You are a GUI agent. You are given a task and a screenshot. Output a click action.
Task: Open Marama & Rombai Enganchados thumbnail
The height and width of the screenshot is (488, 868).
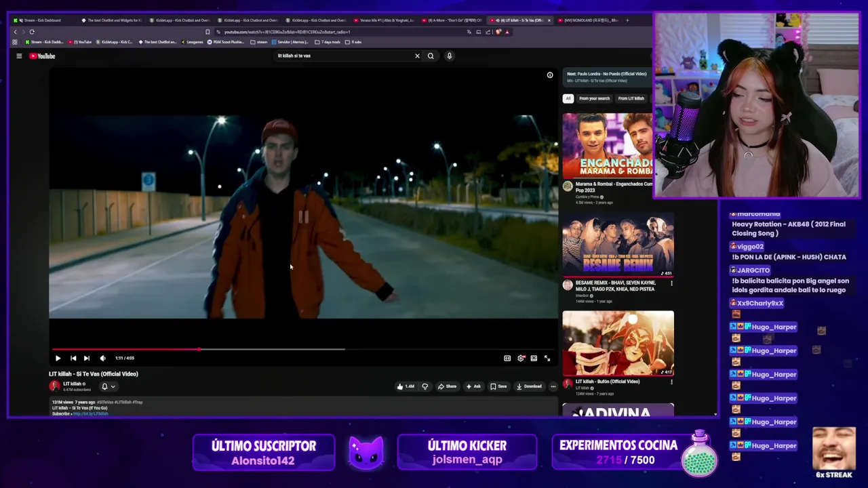[608, 145]
